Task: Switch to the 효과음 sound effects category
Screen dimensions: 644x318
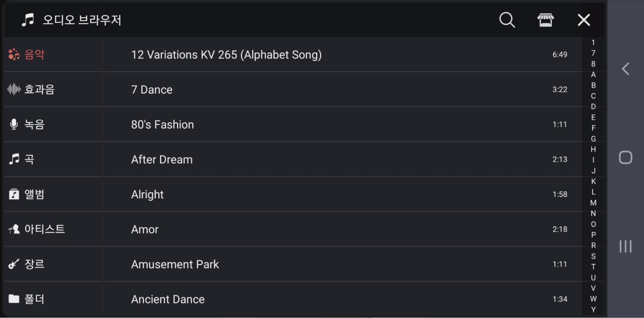Action: [x=39, y=89]
